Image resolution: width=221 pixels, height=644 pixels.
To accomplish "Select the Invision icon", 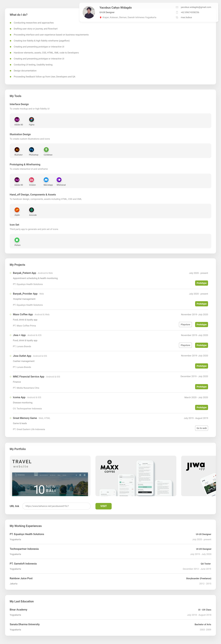I will [x=31, y=180].
